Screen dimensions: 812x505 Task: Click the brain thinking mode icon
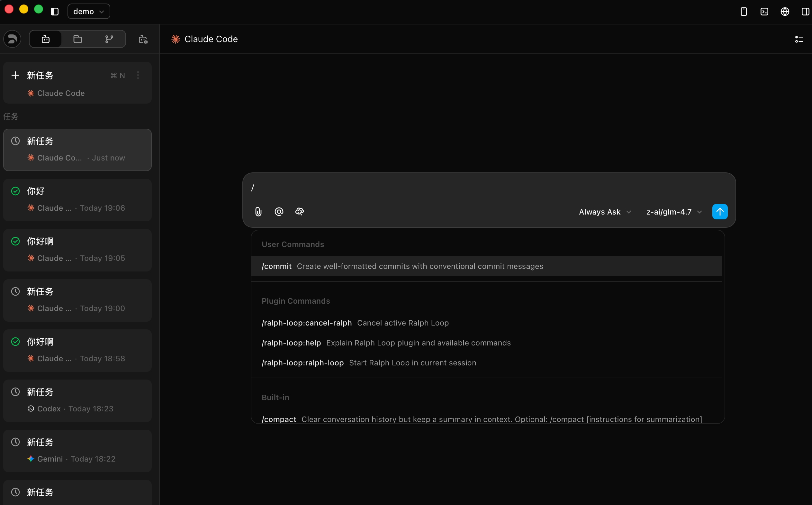pyautogui.click(x=299, y=212)
